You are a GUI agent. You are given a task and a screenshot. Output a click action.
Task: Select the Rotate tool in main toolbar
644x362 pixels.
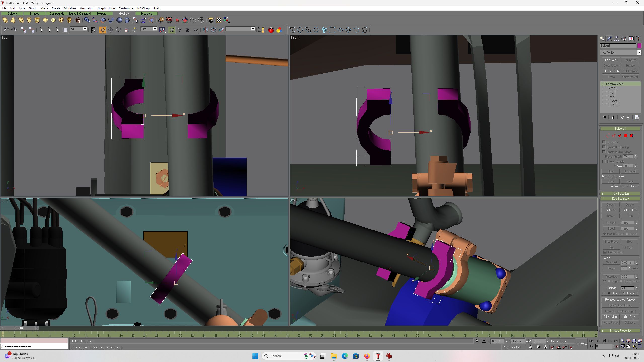pos(119,30)
